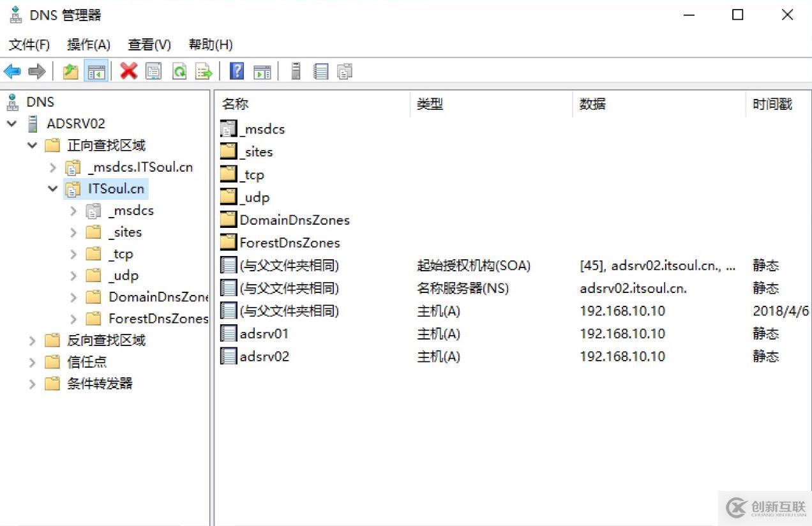Select ITSoul.cn zone in tree
This screenshot has height=526, width=812.
[116, 189]
